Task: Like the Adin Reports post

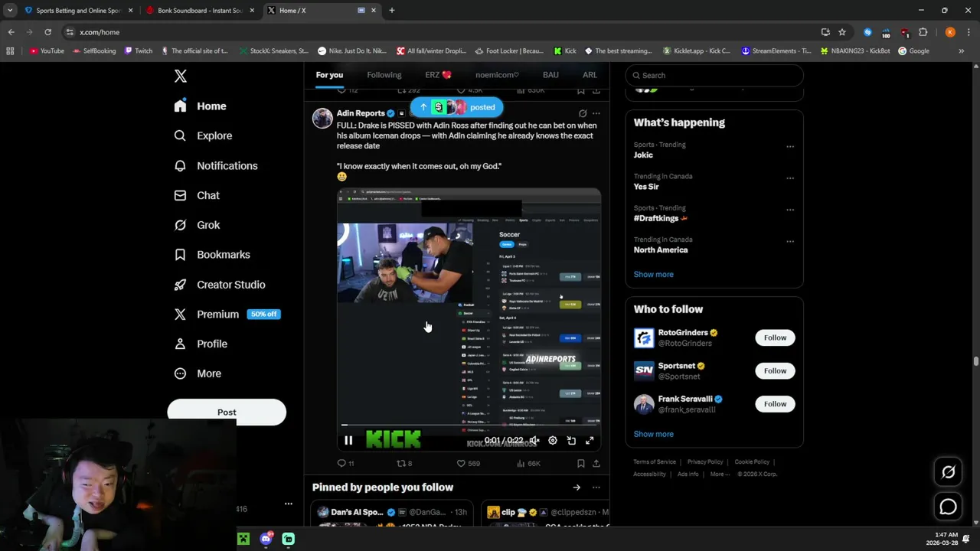Action: [x=468, y=463]
